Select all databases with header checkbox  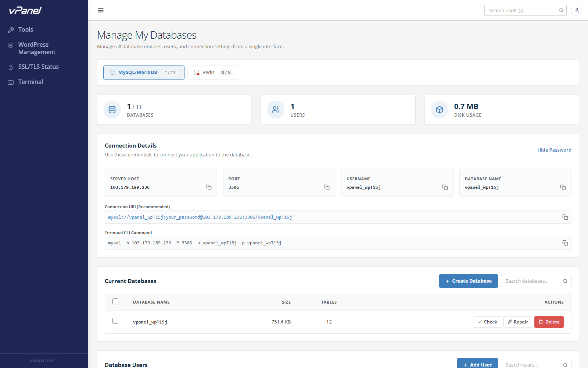115,301
